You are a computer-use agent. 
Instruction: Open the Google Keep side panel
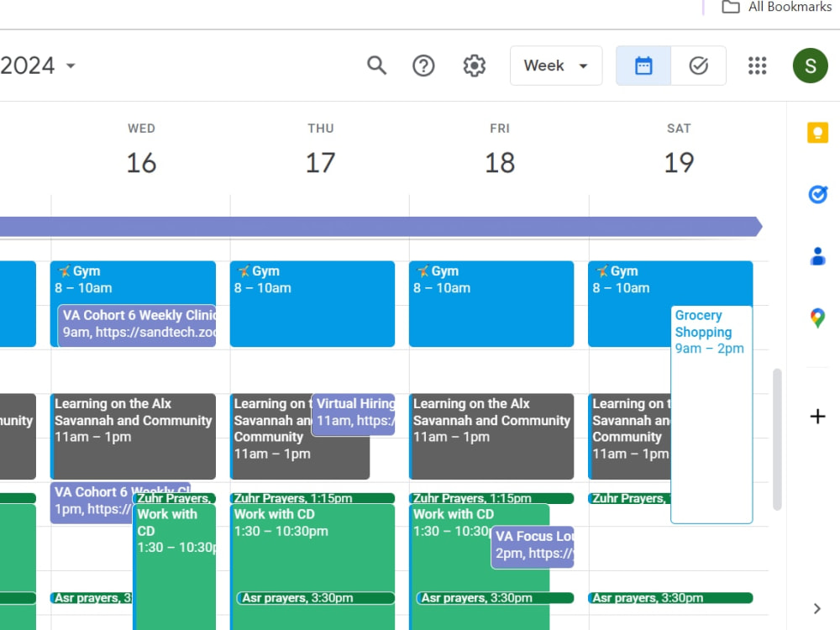click(x=817, y=133)
